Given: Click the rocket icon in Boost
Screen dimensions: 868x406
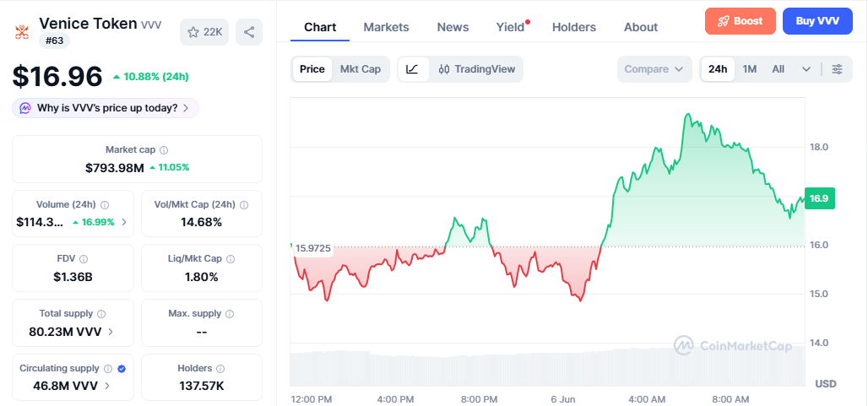Looking at the screenshot, I should pyautogui.click(x=723, y=22).
